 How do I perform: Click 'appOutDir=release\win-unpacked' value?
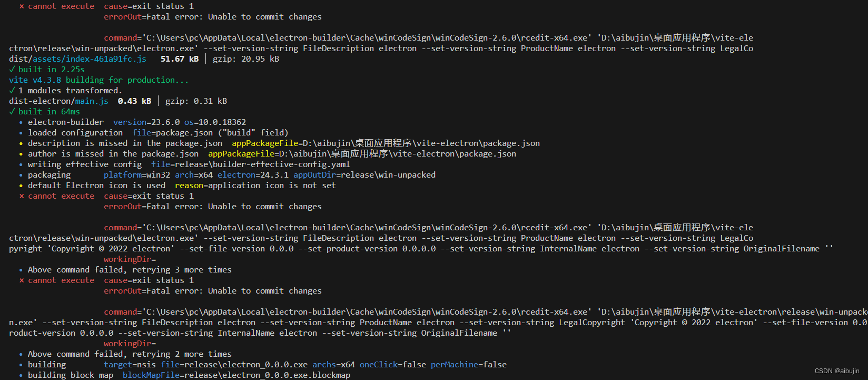point(364,175)
